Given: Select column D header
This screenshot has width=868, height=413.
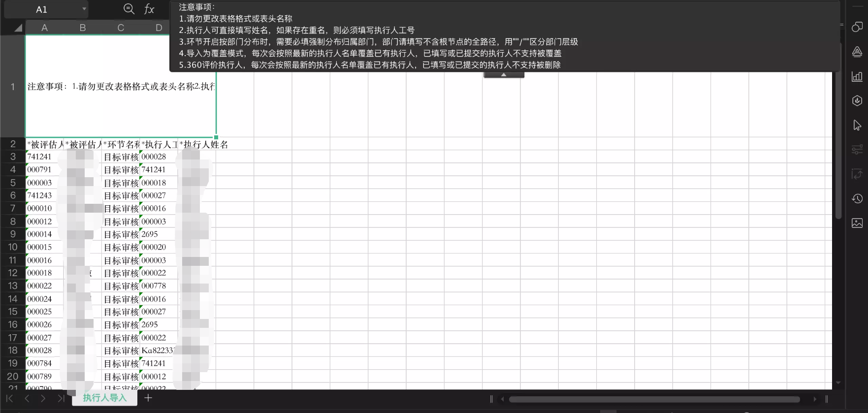Looking at the screenshot, I should pyautogui.click(x=159, y=28).
